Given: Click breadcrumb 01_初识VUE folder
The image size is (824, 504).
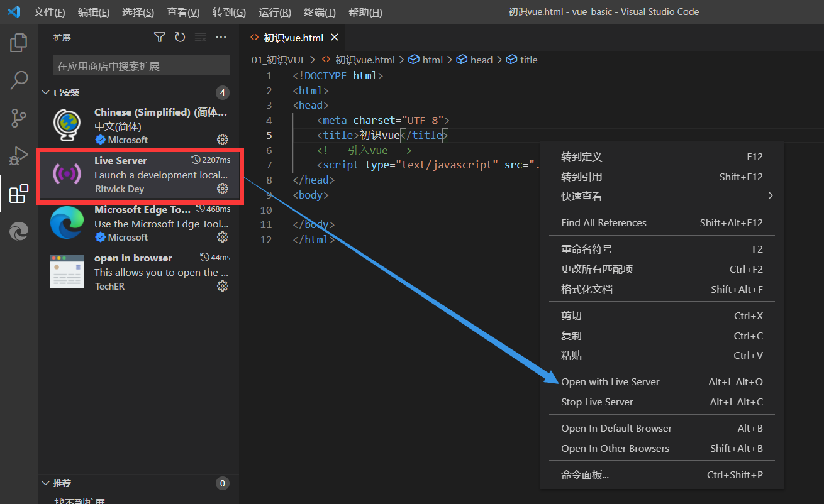Looking at the screenshot, I should point(279,60).
